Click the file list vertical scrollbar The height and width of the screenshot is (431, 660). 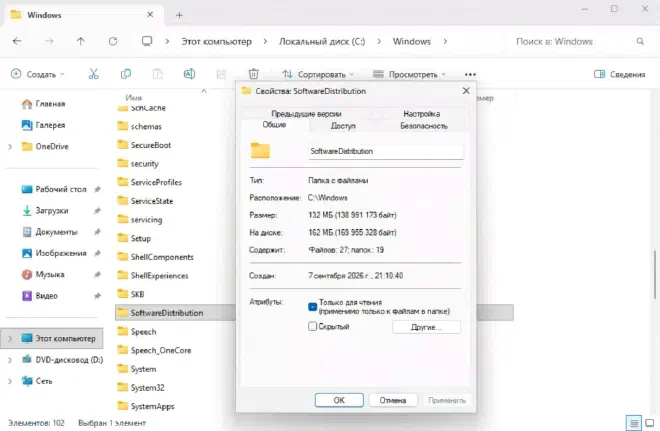pos(655,274)
